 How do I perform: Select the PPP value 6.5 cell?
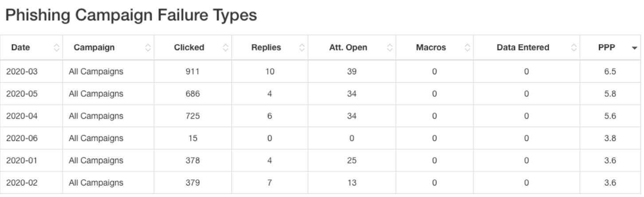(610, 71)
